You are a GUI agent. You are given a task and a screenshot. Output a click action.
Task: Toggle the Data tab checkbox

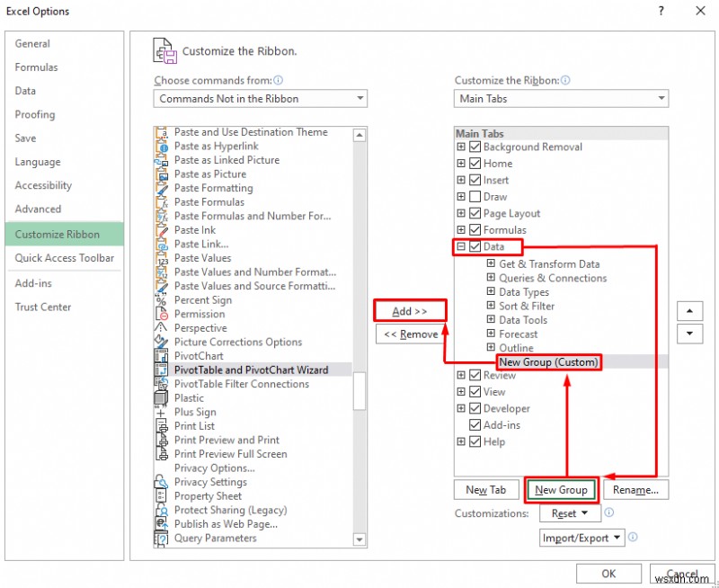point(475,246)
